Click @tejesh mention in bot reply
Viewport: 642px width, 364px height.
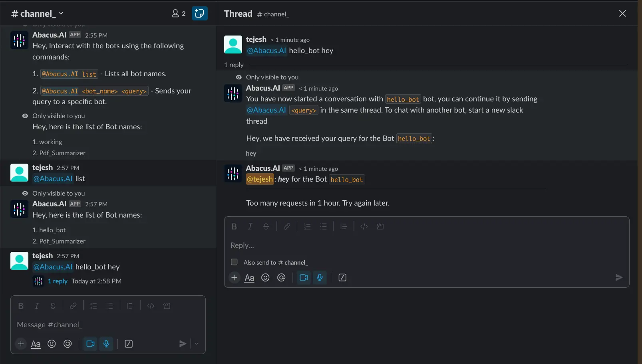pyautogui.click(x=260, y=180)
